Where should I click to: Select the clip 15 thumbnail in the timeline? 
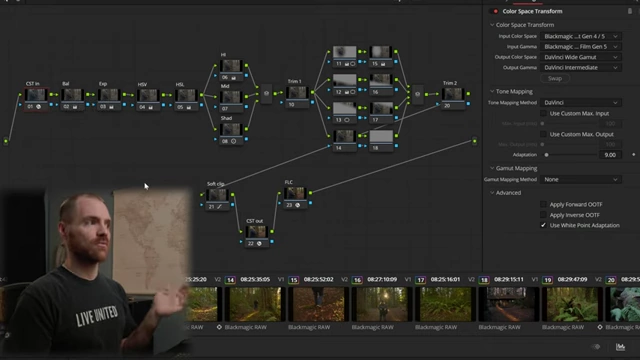click(x=318, y=304)
